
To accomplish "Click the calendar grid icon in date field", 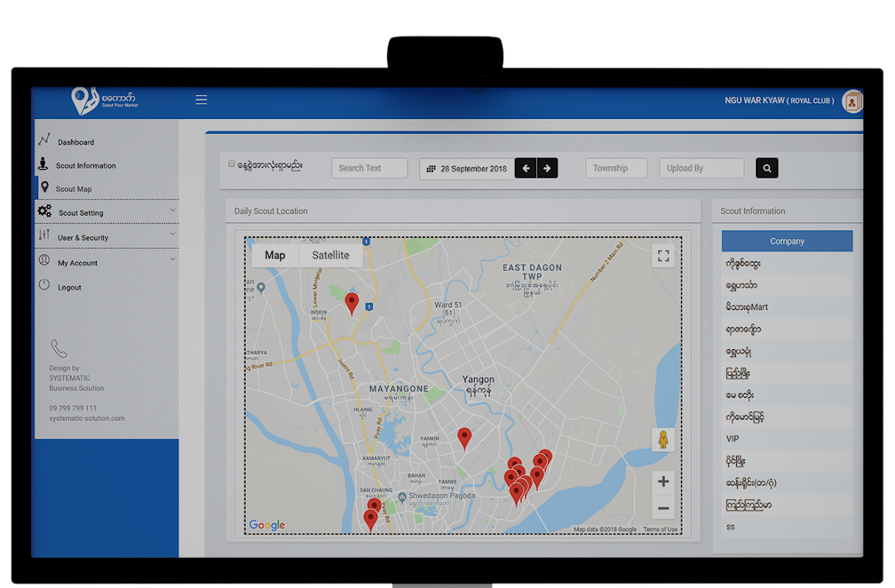I will 431,169.
